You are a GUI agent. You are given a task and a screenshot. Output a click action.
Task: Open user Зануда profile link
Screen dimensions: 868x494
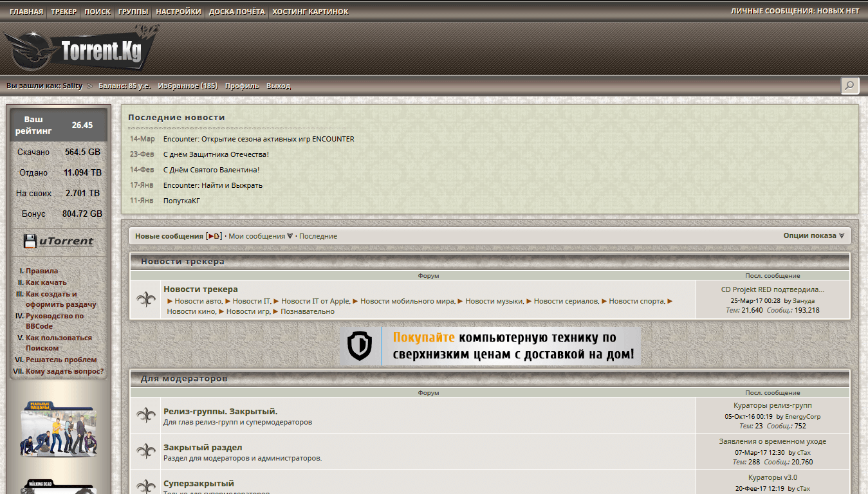tap(804, 300)
